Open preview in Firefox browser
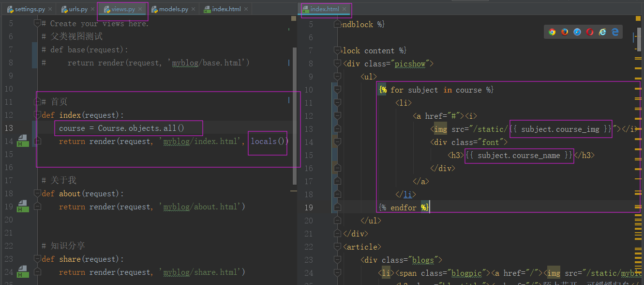The width and height of the screenshot is (644, 285). pyautogui.click(x=565, y=32)
